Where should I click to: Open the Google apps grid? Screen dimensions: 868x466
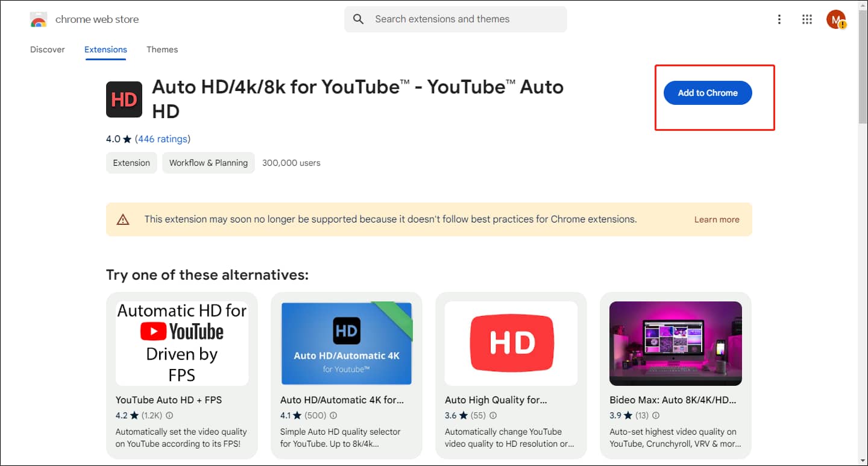(807, 19)
